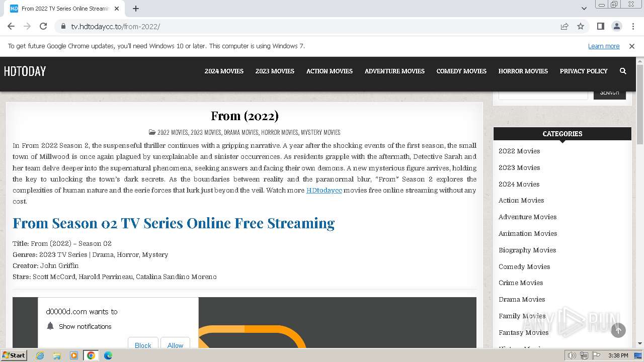Bookmark this page with star icon

[x=581, y=26]
